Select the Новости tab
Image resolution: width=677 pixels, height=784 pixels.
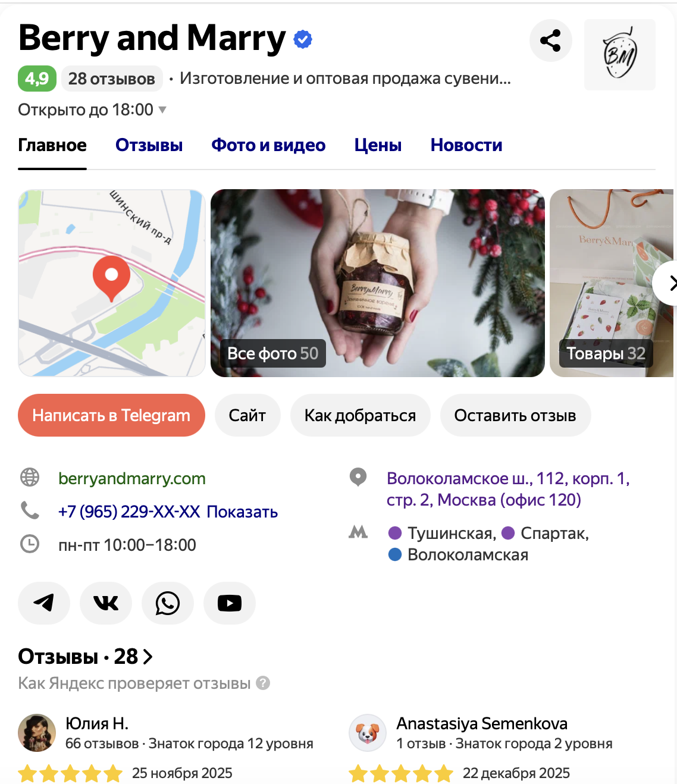coord(466,145)
